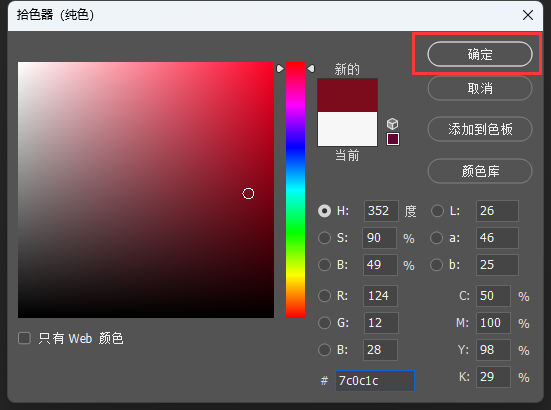
Task: Select the H hue radio button
Action: (324, 211)
